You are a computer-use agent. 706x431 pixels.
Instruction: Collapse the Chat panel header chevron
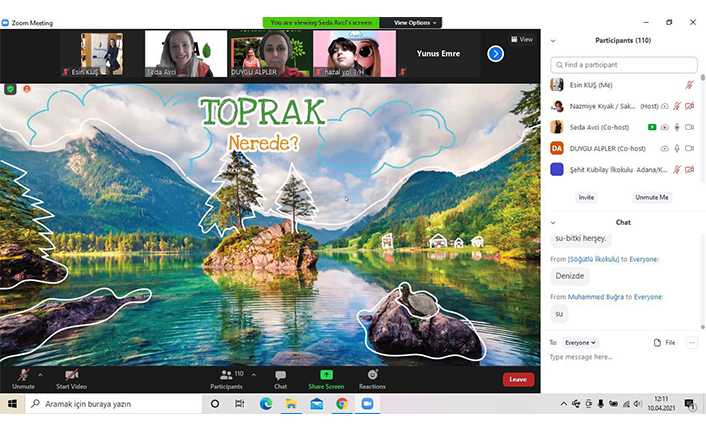[553, 222]
